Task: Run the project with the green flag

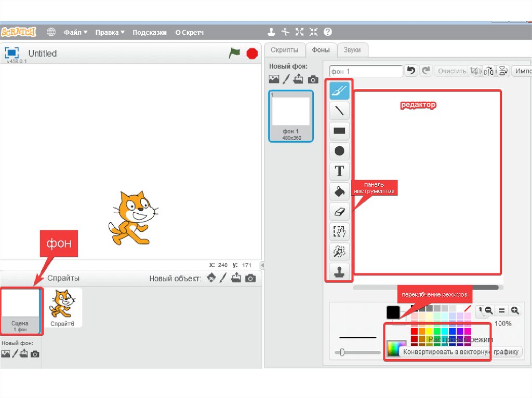Action: [x=234, y=52]
